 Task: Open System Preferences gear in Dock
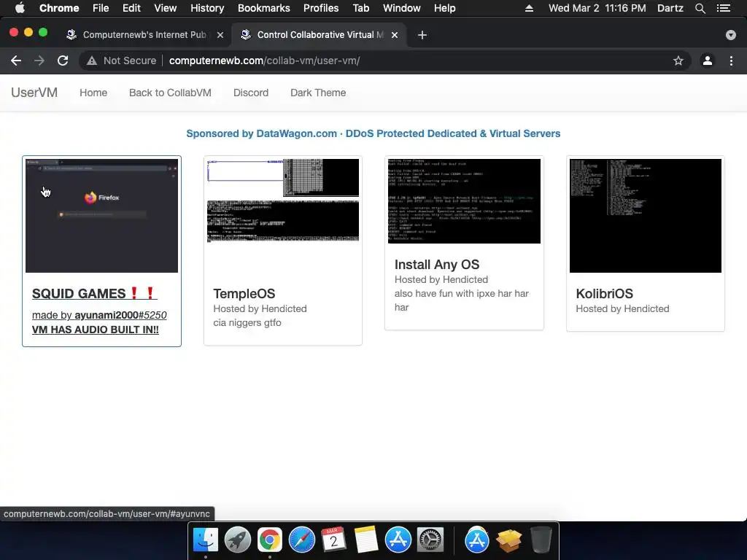point(430,540)
